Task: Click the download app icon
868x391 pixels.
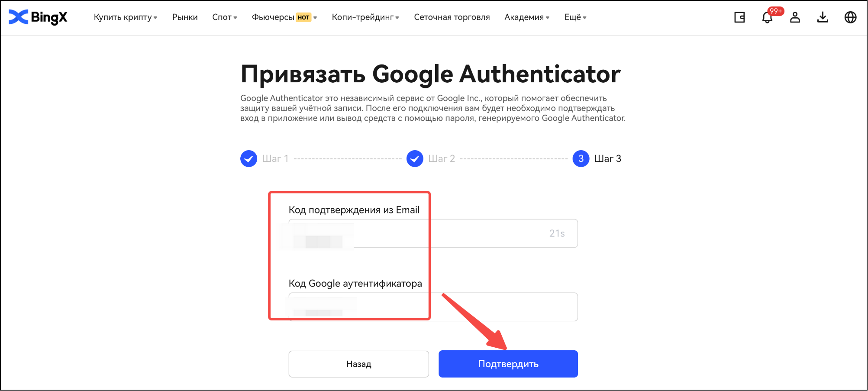Action: pyautogui.click(x=823, y=17)
